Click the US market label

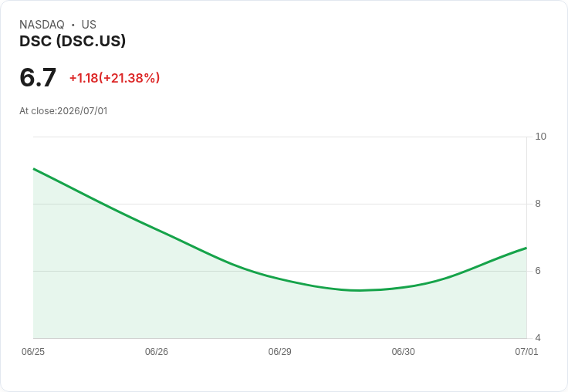coord(89,25)
